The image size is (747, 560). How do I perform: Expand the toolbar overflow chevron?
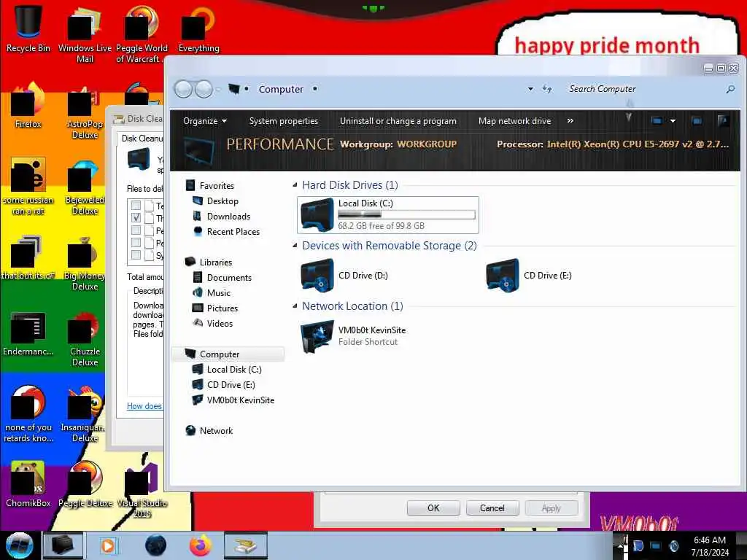(570, 121)
